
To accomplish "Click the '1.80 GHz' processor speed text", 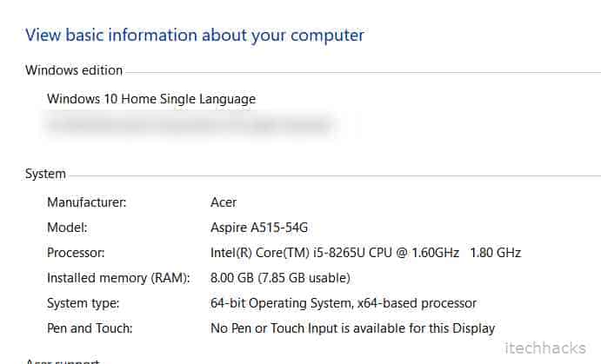I will coord(495,253).
